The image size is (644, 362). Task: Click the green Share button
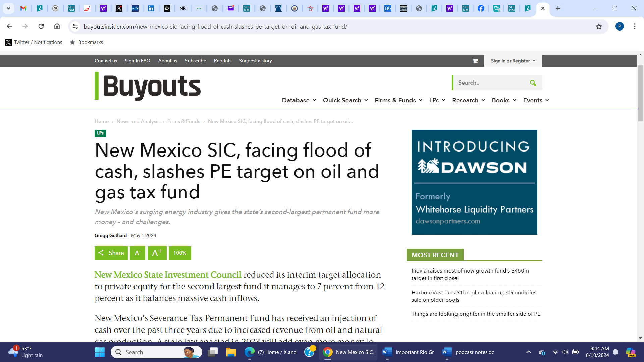111,253
